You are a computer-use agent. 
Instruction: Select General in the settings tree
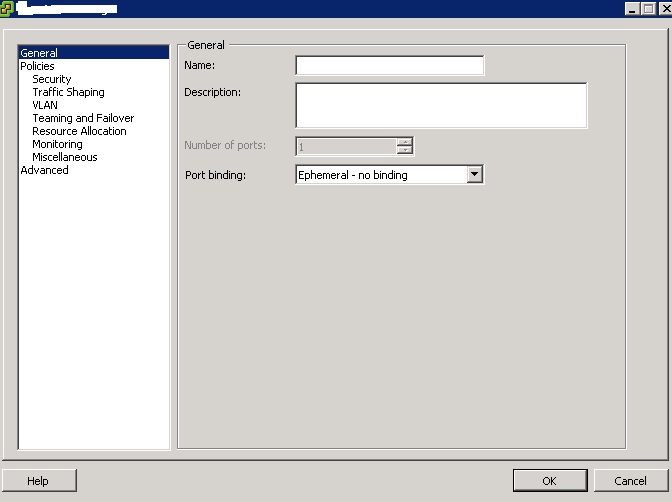click(39, 53)
